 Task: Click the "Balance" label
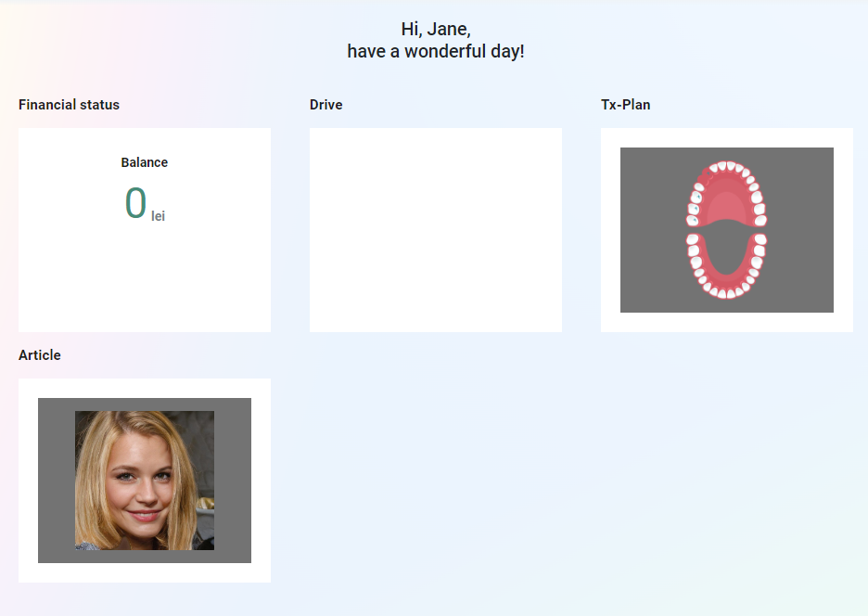point(145,162)
